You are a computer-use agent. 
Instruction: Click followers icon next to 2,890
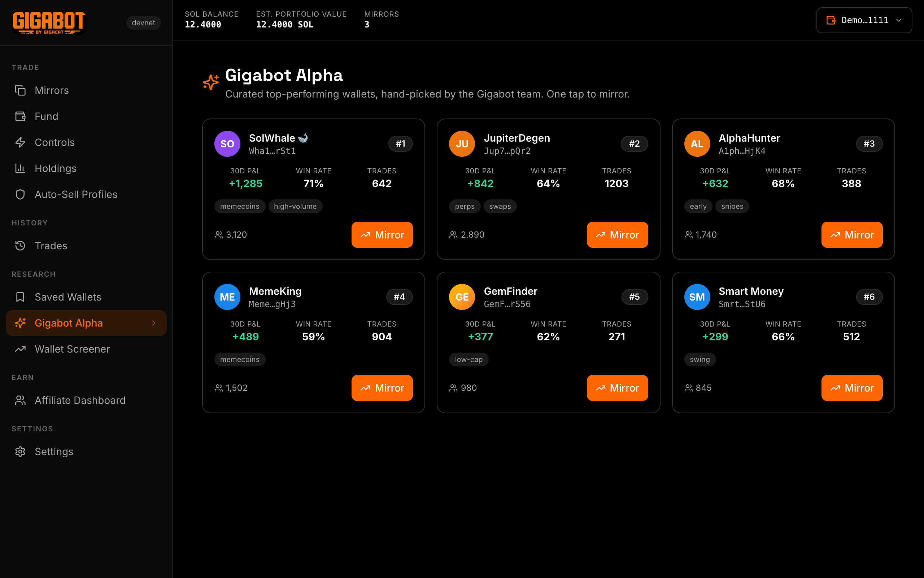point(454,235)
